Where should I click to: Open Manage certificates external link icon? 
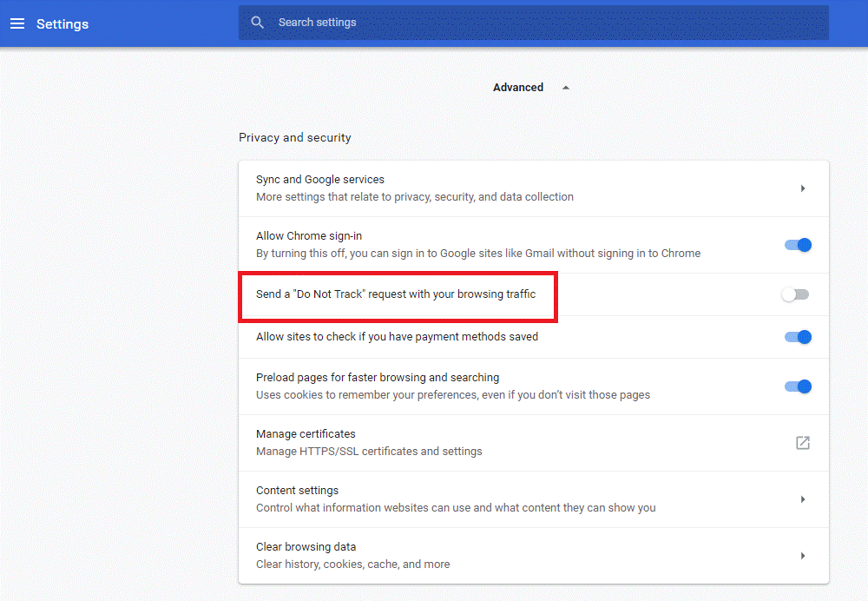[x=803, y=443]
